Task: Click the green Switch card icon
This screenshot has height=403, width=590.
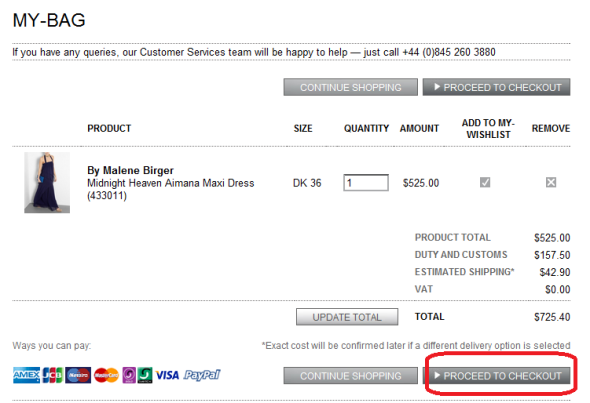Action: [x=145, y=375]
